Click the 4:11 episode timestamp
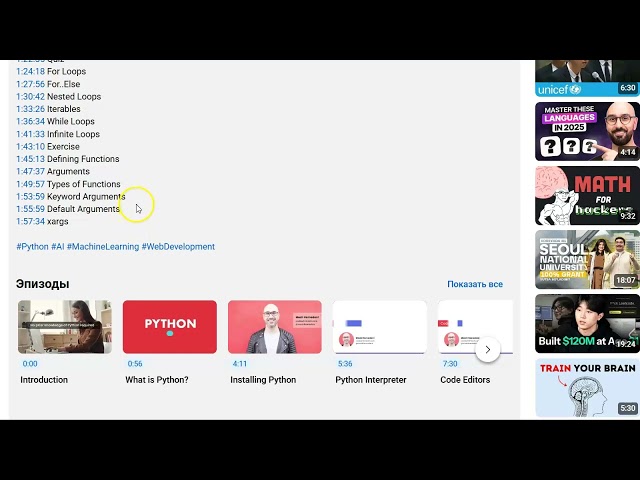 240,364
